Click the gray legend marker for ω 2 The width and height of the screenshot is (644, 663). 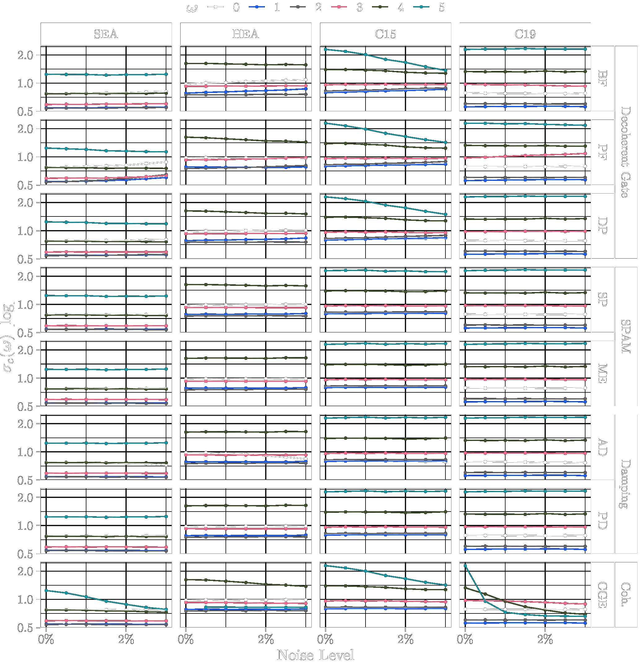coord(298,7)
